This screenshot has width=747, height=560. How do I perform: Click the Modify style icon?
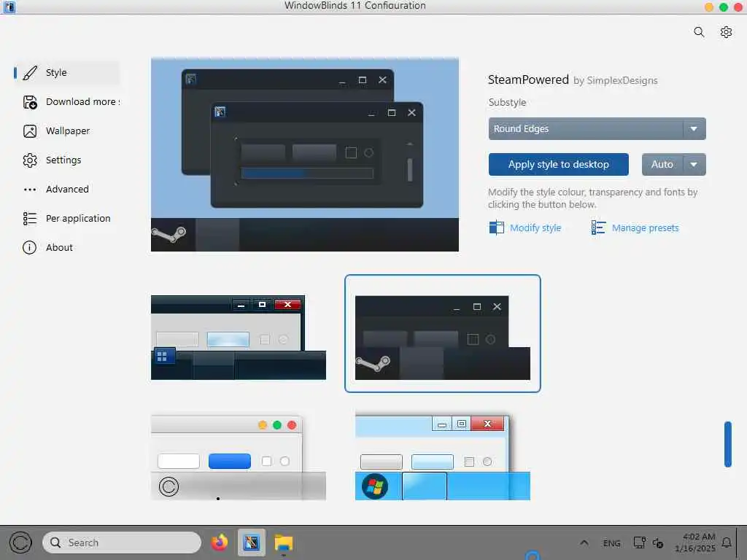[496, 227]
